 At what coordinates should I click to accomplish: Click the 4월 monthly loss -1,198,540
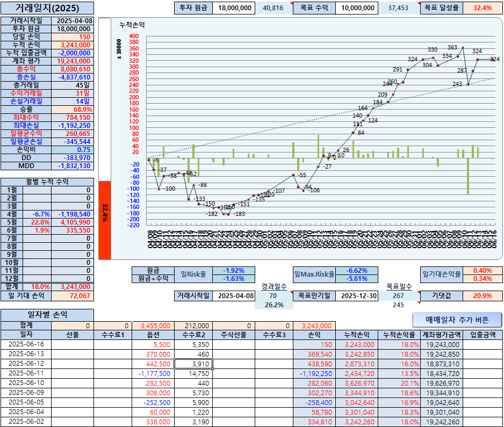click(73, 214)
